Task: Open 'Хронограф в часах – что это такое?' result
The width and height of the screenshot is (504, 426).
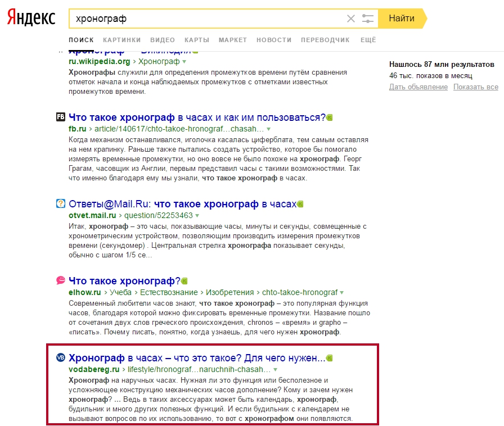Action: tap(197, 358)
